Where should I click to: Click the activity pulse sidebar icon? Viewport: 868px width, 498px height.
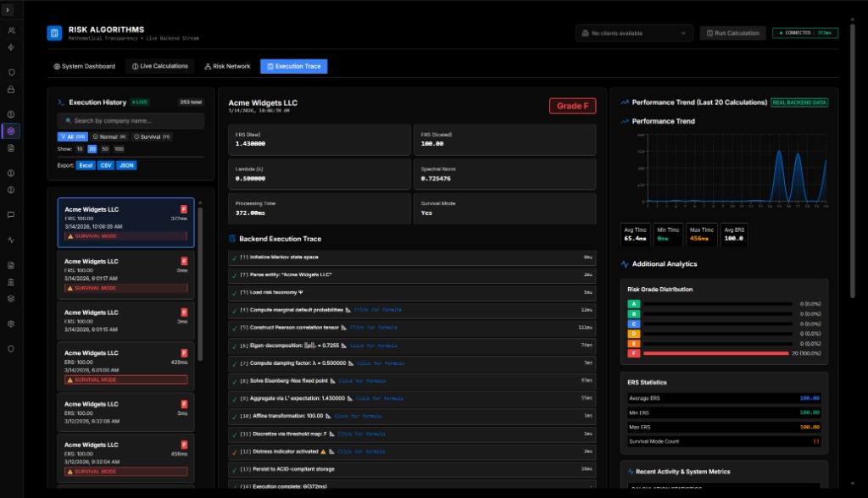pos(11,240)
